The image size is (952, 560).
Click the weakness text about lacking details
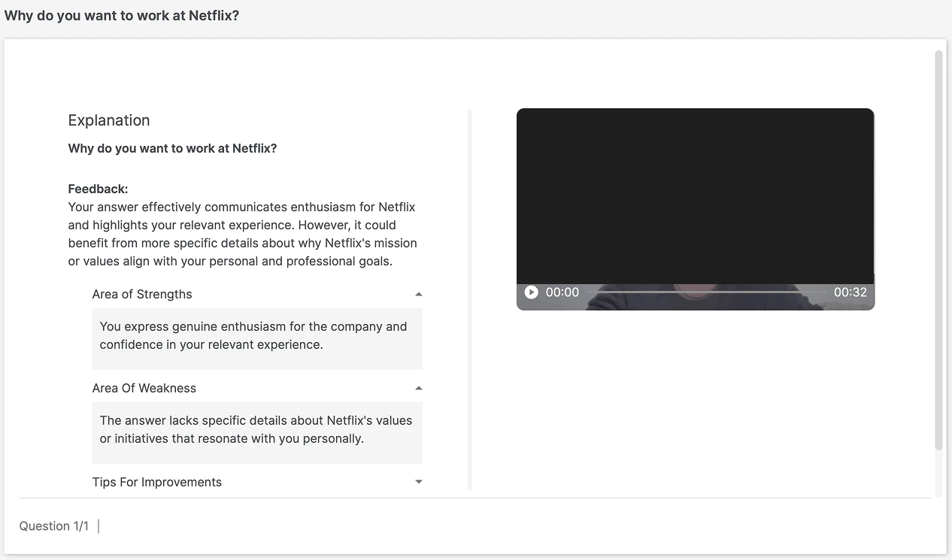[256, 430]
